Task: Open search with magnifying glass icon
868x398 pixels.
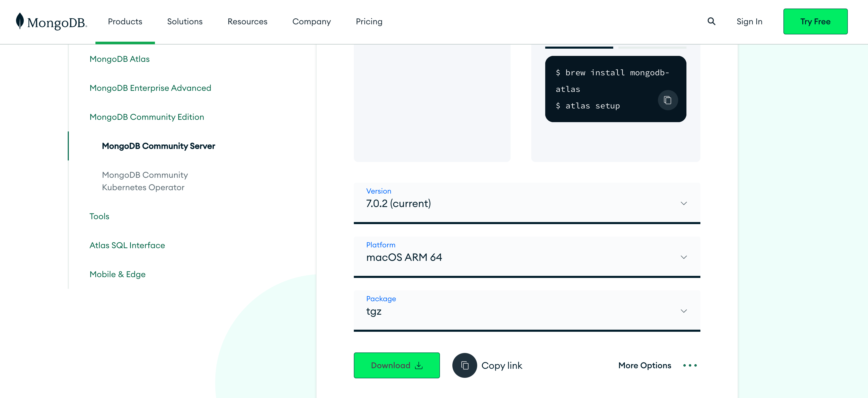Action: click(x=711, y=21)
